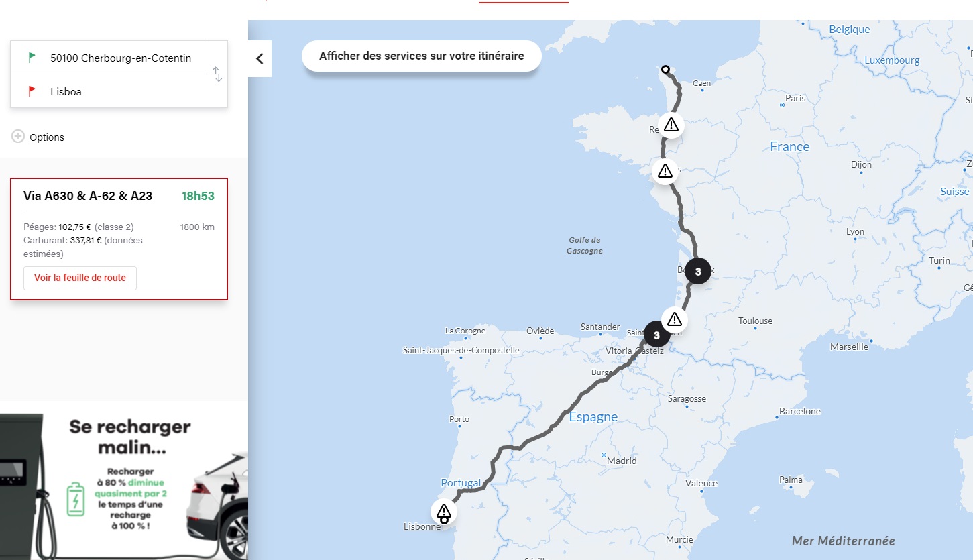This screenshot has height=560, width=973.
Task: Click the swap departure and destination arrows
Action: [217, 74]
